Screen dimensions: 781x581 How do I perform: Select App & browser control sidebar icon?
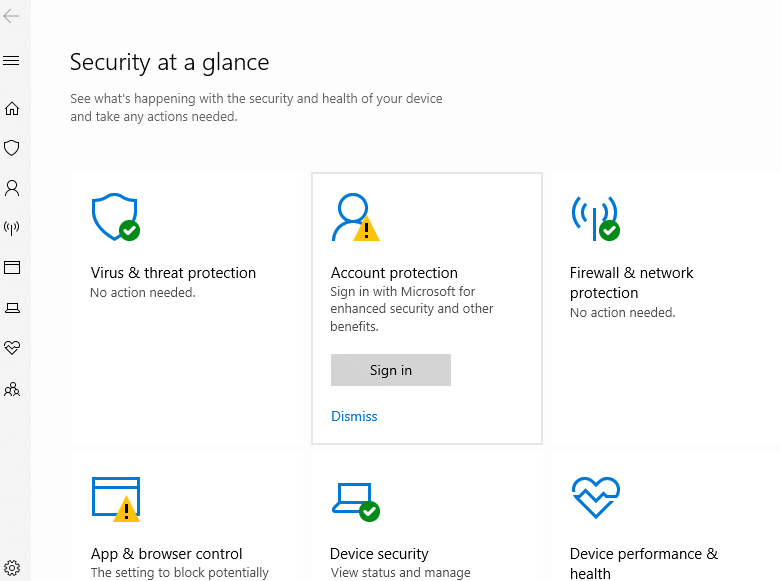tap(12, 267)
